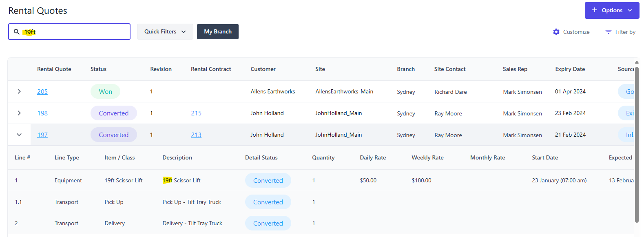Screen dimensions: 644x237
Task: Toggle the My Branch filter
Action: coord(217,32)
